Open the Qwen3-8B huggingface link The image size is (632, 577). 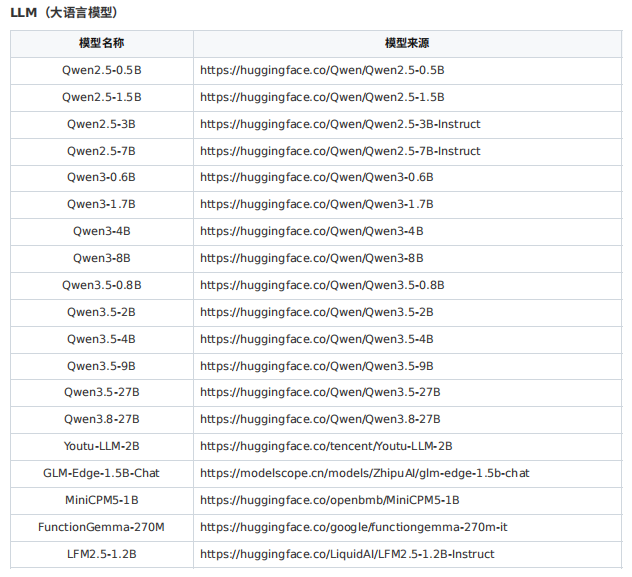(x=312, y=259)
